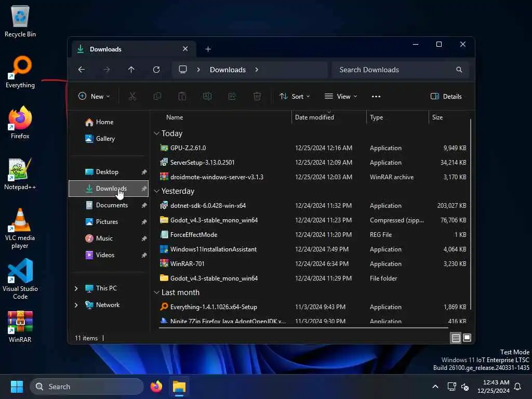Viewport: 532px width, 399px height.
Task: Select Firefox desktop shortcut
Action: [20, 123]
